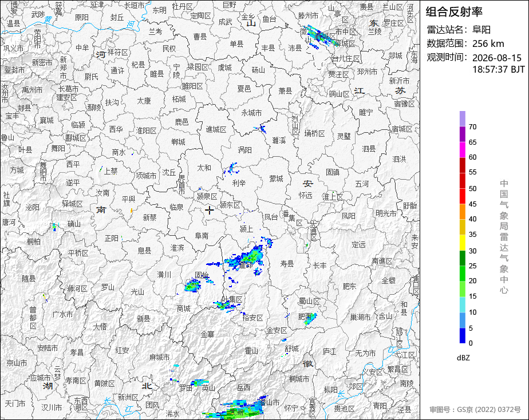Click the radar station name 阜阳
Screen dimensions: 529x420
pos(481,30)
